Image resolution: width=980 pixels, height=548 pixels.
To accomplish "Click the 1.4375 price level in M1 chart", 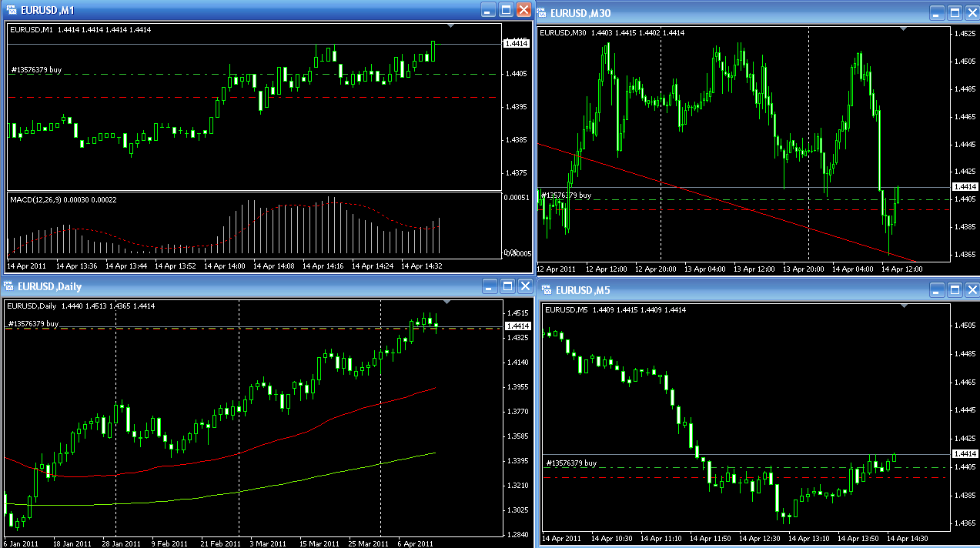I will click(515, 172).
